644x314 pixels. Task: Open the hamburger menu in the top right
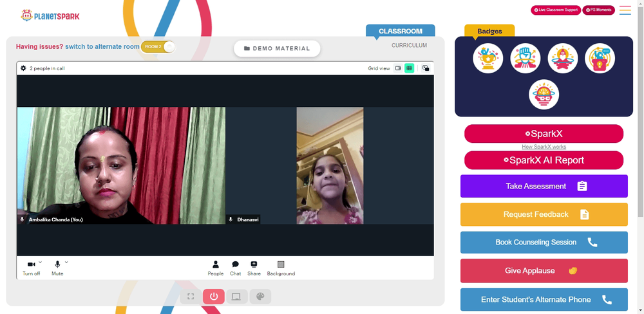tap(625, 10)
